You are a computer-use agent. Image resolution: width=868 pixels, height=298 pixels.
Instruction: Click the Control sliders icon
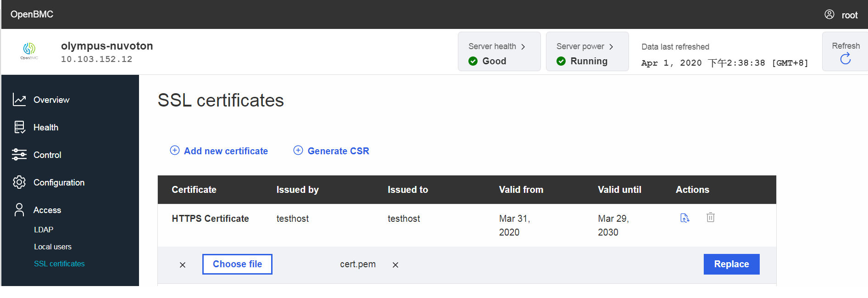pos(19,155)
